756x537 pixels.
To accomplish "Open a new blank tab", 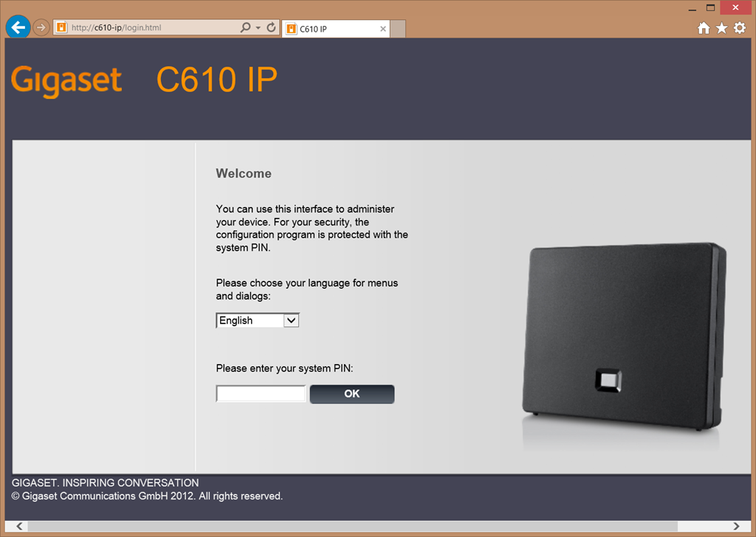I will pyautogui.click(x=398, y=29).
